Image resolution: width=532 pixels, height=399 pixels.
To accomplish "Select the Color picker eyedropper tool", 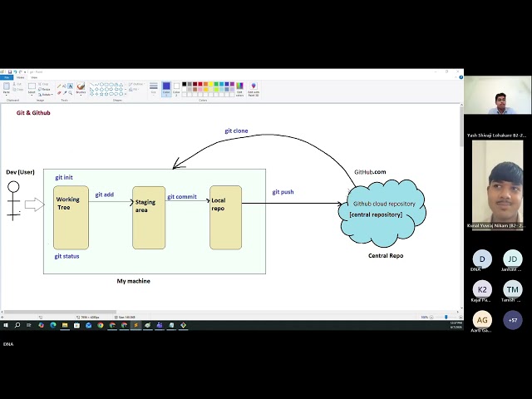I will point(65,93).
